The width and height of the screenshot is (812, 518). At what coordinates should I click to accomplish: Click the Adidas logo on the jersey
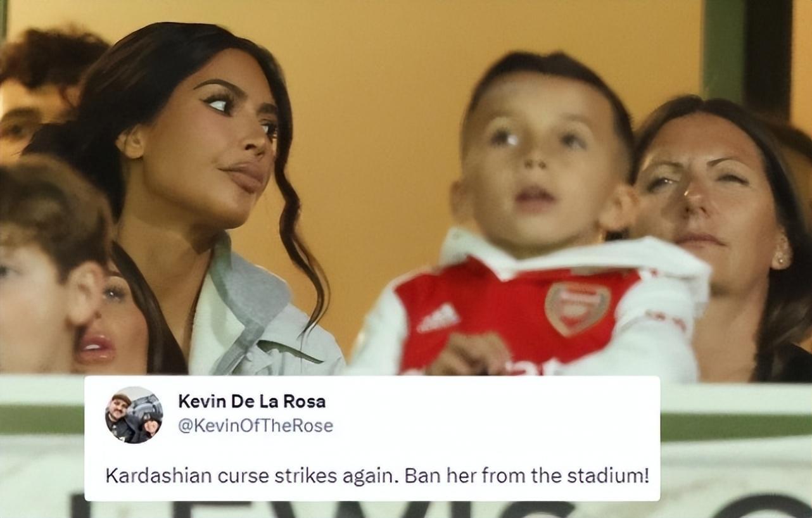click(439, 319)
